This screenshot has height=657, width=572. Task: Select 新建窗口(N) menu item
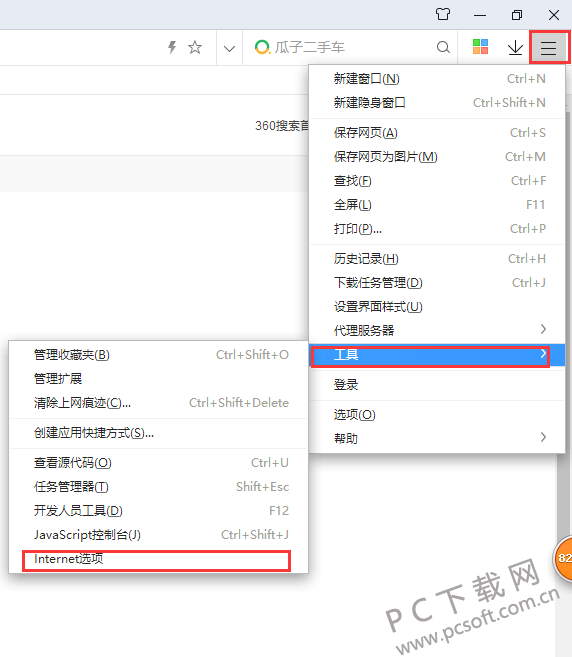(x=437, y=79)
